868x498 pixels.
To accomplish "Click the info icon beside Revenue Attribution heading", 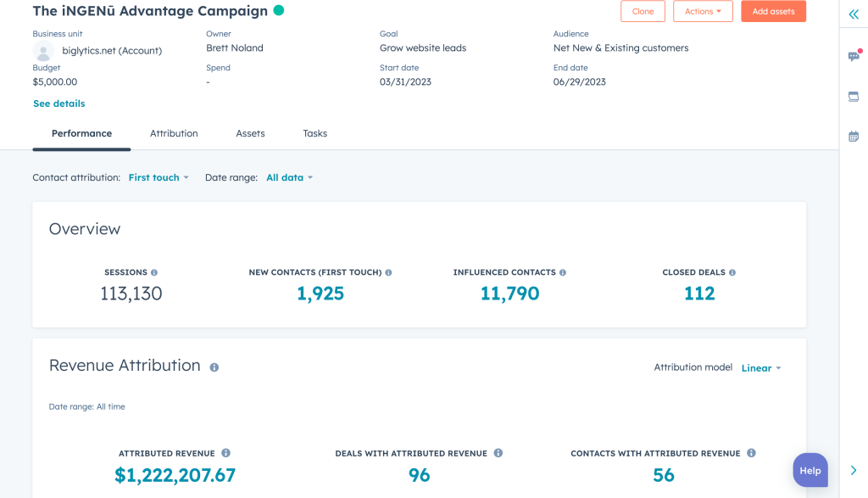I will click(213, 367).
